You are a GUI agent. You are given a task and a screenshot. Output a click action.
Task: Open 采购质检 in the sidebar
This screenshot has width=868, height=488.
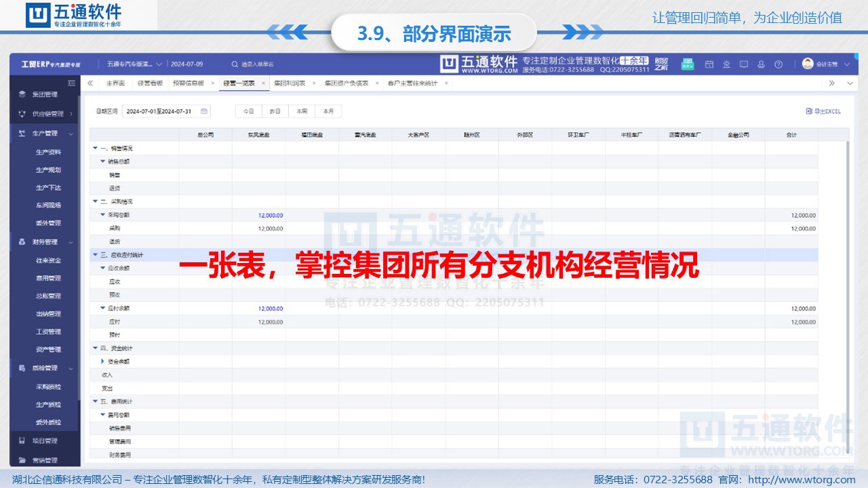click(x=48, y=386)
